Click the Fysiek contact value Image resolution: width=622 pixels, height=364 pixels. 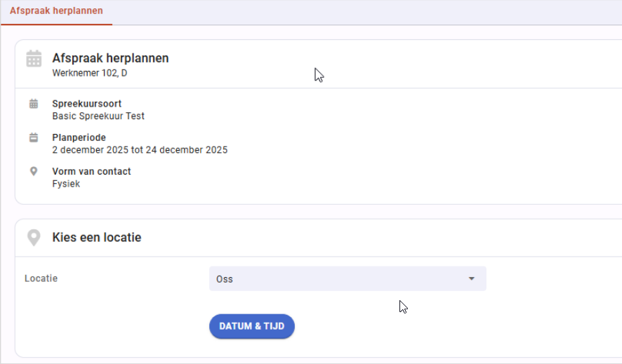[66, 184]
